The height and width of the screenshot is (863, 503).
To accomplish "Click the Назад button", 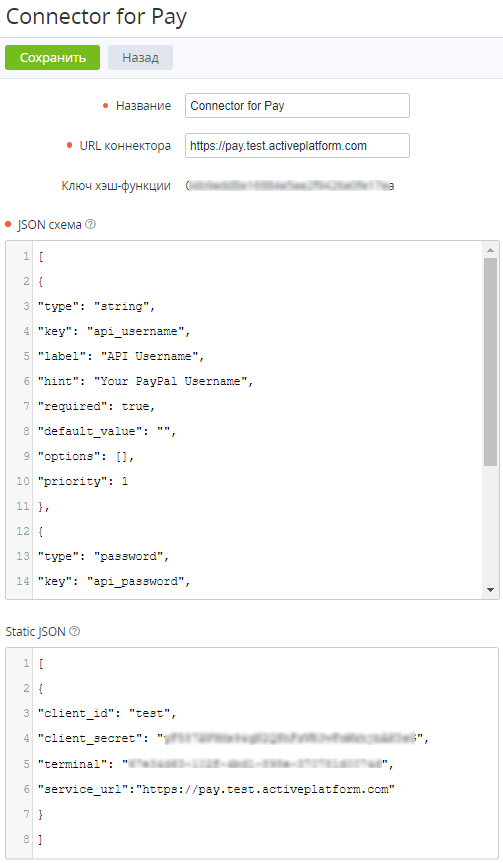I will tap(140, 58).
